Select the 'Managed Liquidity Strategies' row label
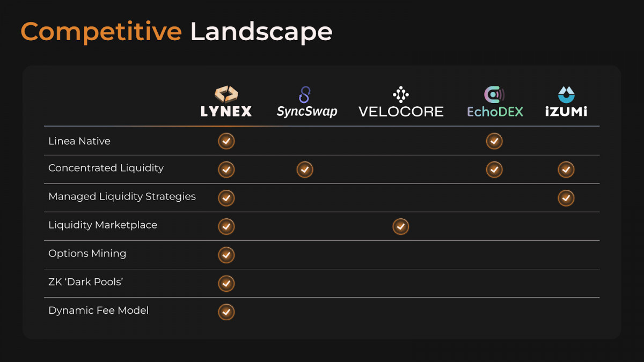 coord(122,197)
